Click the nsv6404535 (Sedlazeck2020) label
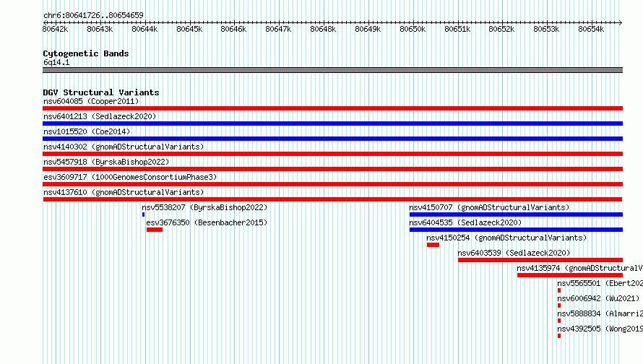The width and height of the screenshot is (643, 364). click(465, 222)
